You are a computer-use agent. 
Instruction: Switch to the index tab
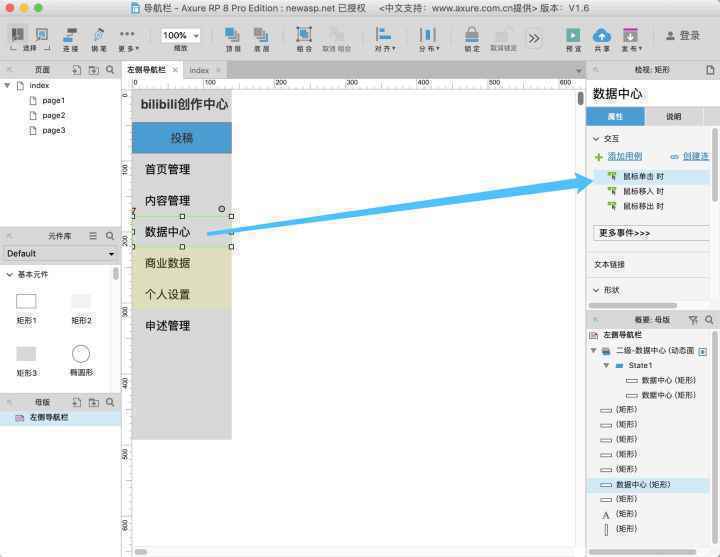199,70
